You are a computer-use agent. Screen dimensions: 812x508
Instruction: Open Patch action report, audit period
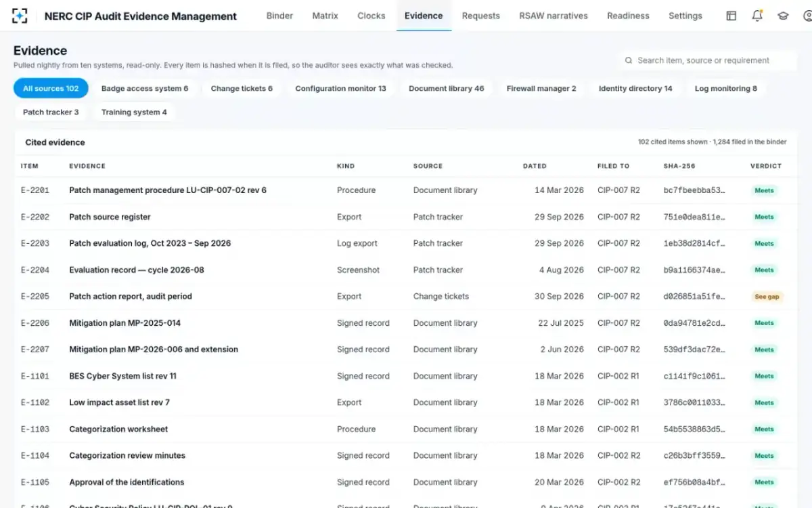131,296
